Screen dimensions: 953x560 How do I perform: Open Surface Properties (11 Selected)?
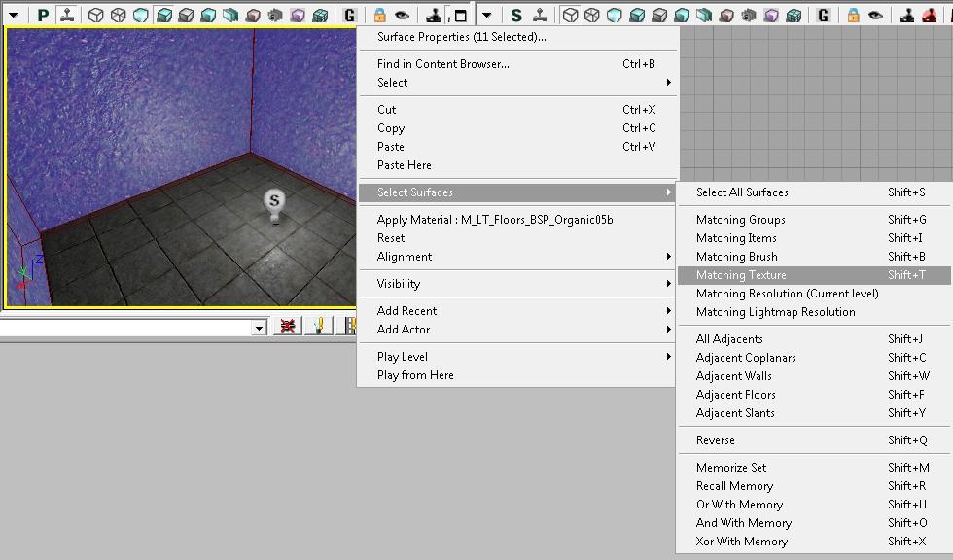pyautogui.click(x=517, y=37)
